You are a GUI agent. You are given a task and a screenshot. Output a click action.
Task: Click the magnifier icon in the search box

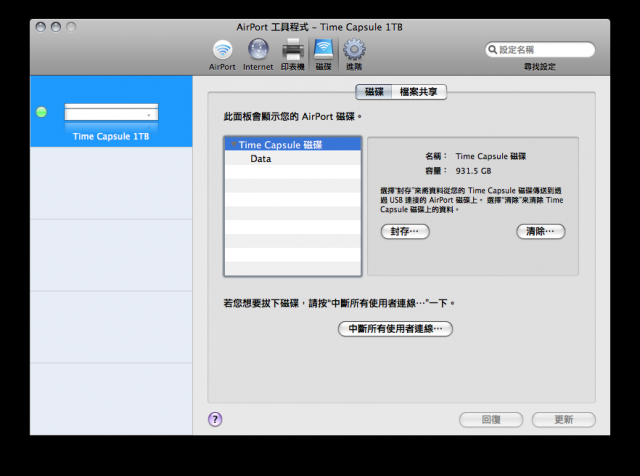coord(493,50)
